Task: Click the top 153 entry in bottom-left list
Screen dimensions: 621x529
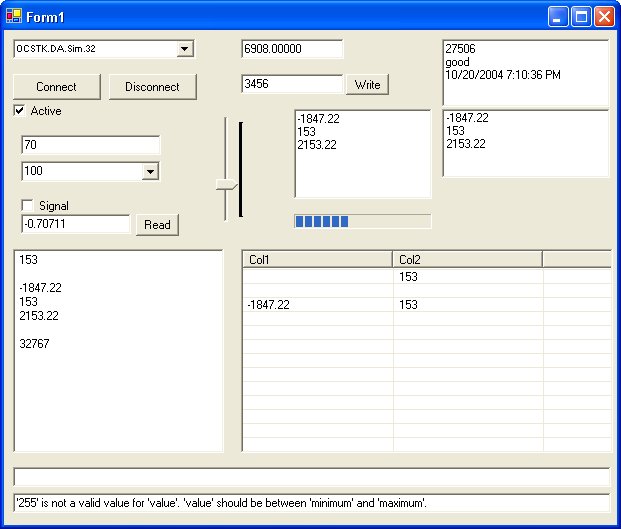Action: point(29,260)
